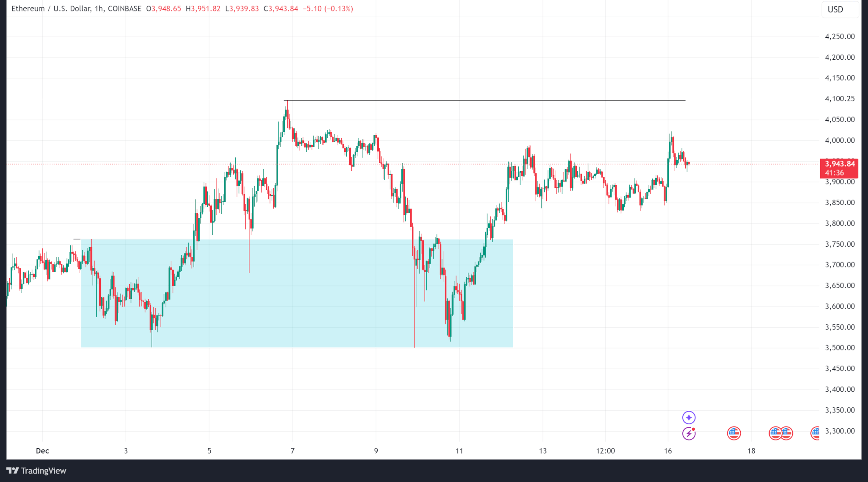Viewport: 868px width, 482px height.
Task: Click the 16 date label on the time axis
Action: 668,451
